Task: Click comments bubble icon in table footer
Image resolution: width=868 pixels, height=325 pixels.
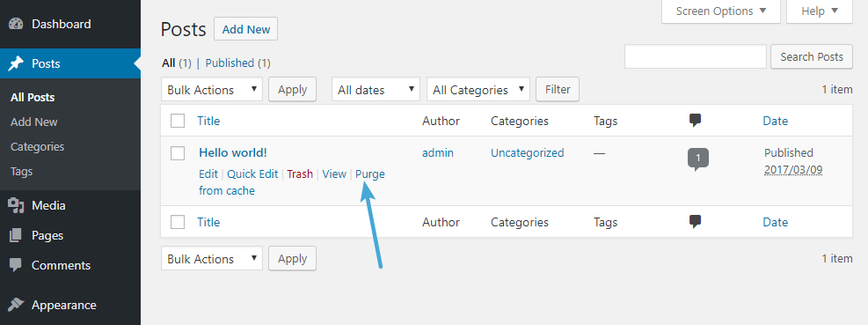Action: pos(696,222)
